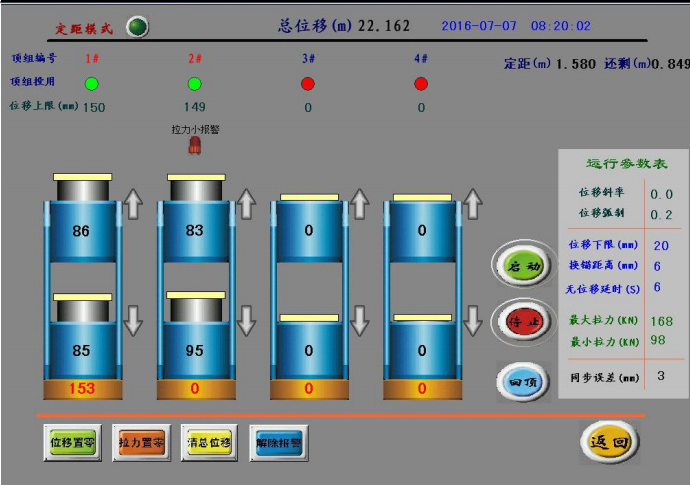Click down arrow beside jack 2# cylinder
The image size is (690, 485).
[x=247, y=322]
